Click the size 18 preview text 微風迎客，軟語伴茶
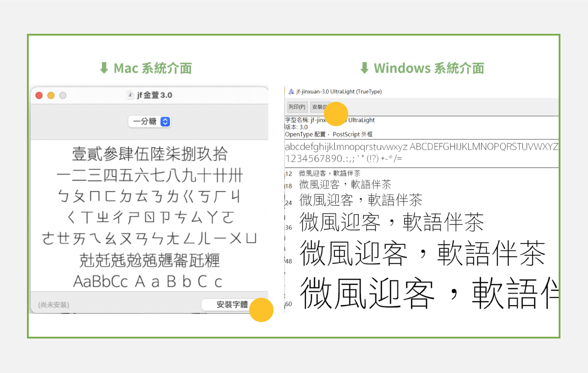Image resolution: width=588 pixels, height=373 pixels. [345, 184]
